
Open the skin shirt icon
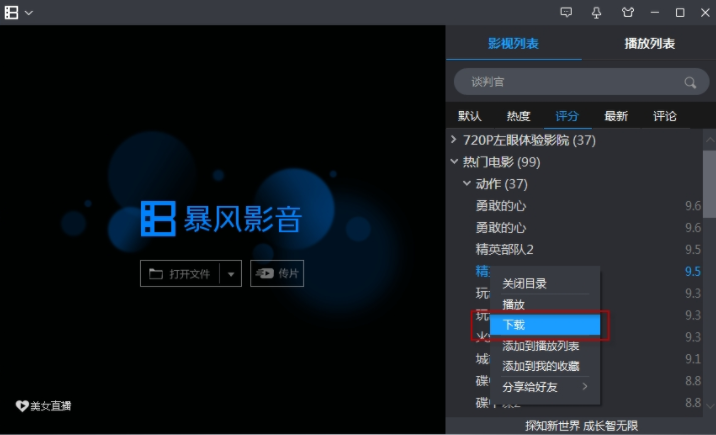coord(628,12)
